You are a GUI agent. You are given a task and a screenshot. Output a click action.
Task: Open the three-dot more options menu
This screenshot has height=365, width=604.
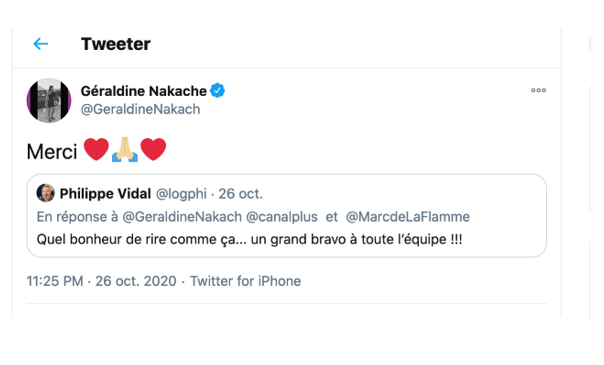click(x=538, y=90)
